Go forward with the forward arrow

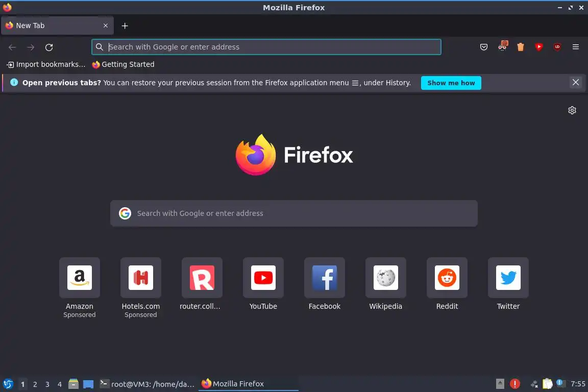point(31,47)
